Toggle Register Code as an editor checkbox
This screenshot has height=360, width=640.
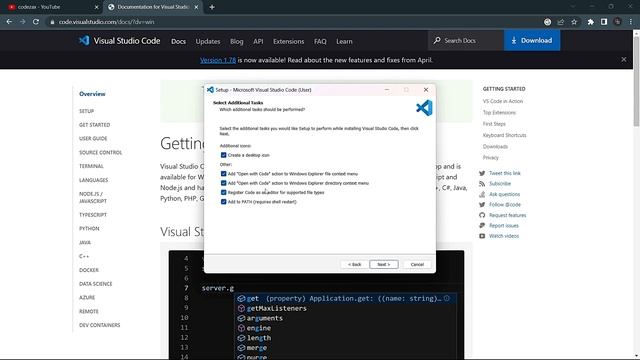point(223,192)
